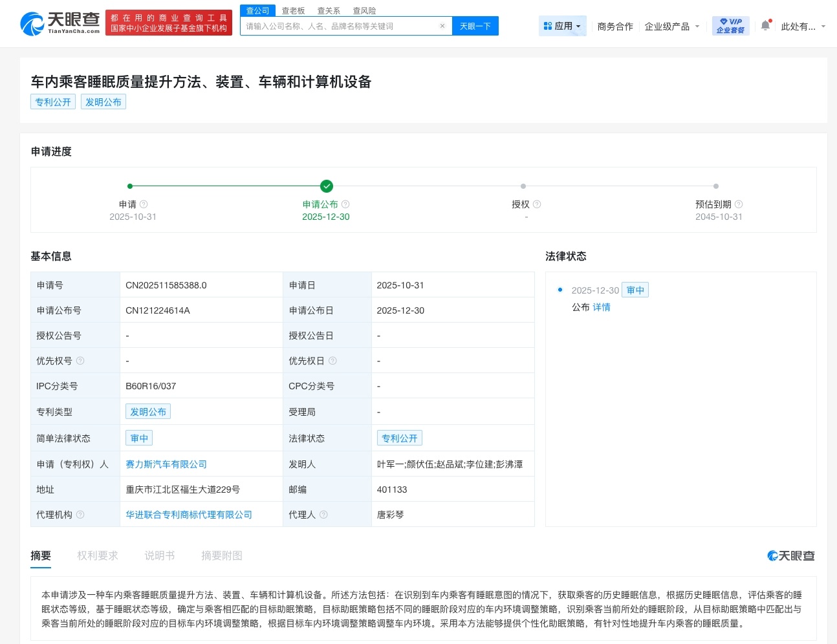Click the question mark beside 预估到期
837x644 pixels.
pos(739,204)
